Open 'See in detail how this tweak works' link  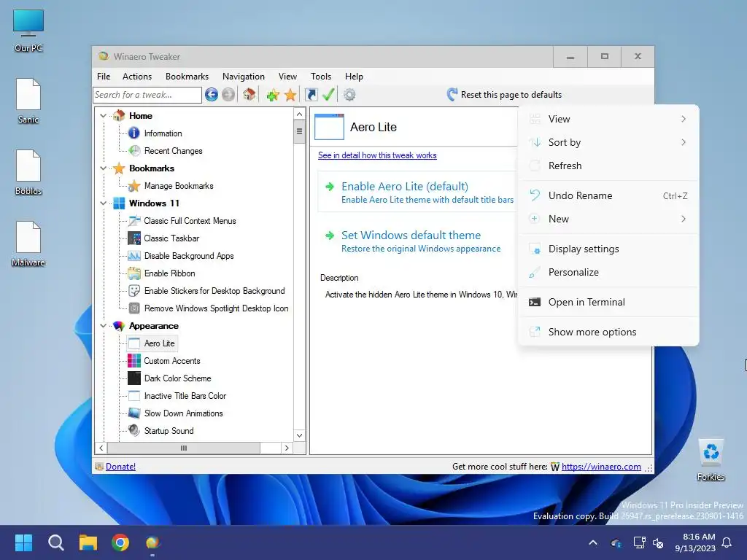point(377,155)
